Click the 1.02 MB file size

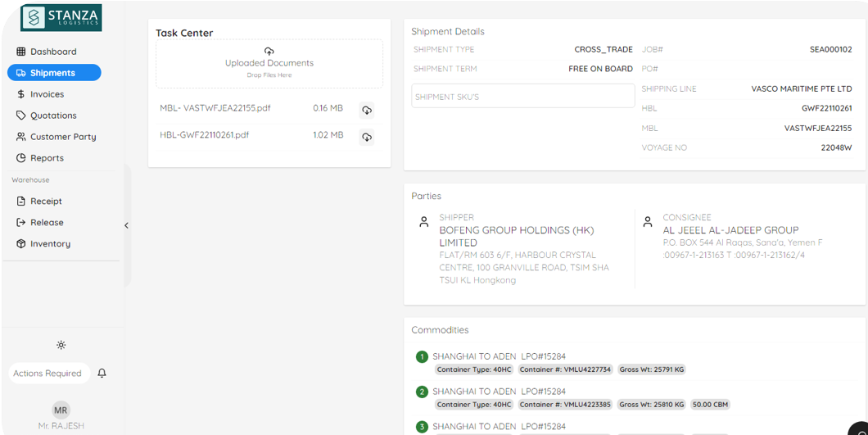(328, 134)
